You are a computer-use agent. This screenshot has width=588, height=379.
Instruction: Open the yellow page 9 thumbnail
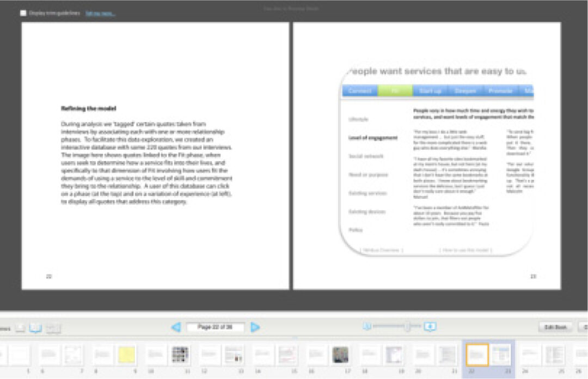[x=126, y=354]
